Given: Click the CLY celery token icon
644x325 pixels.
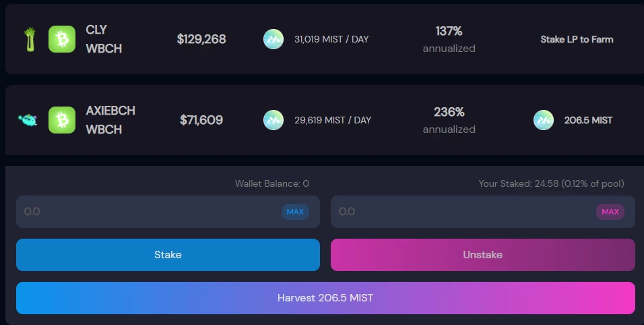Looking at the screenshot, I should (30, 39).
